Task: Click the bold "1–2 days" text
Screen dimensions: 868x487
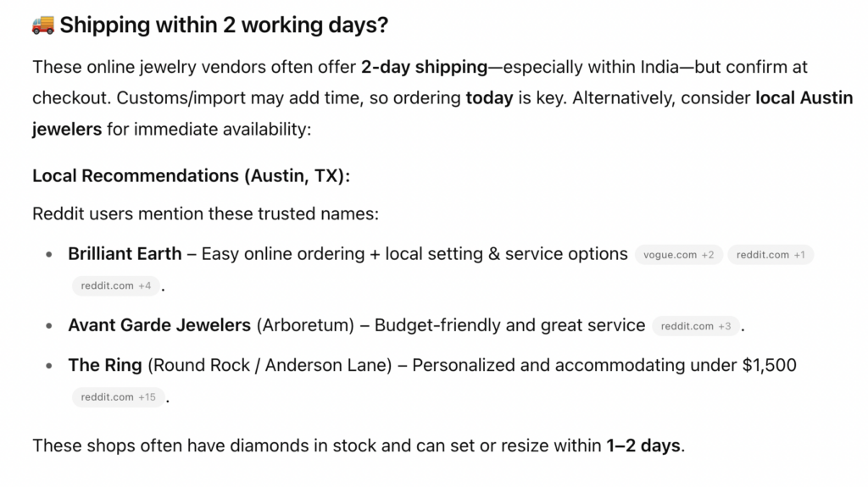Action: [643, 445]
